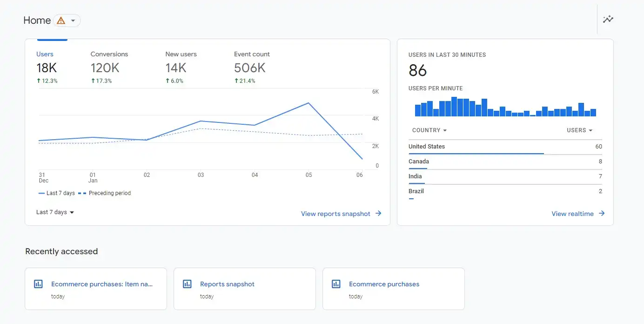Click the United States row
This screenshot has width=644, height=324.
[x=505, y=147]
